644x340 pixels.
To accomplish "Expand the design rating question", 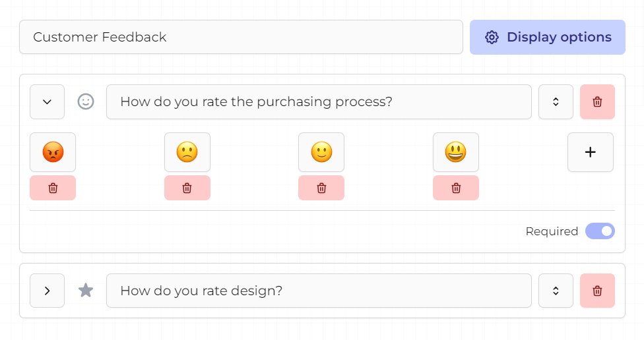I will (47, 291).
